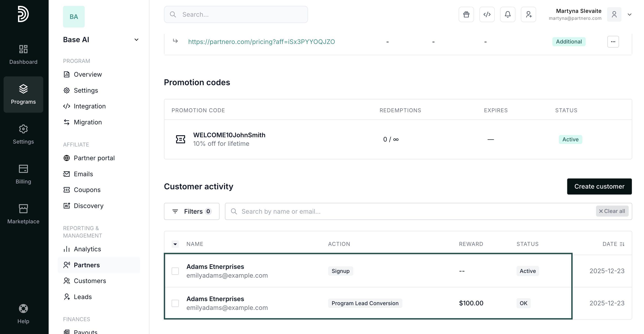Go to Analytics in sidebar
Viewport: 644px width, 334px height.
pyautogui.click(x=87, y=249)
